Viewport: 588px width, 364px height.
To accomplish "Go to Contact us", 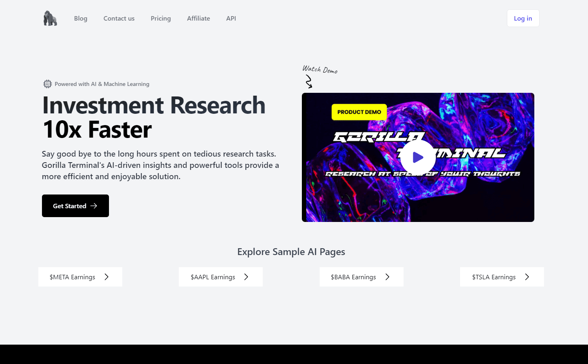I will coord(119,19).
